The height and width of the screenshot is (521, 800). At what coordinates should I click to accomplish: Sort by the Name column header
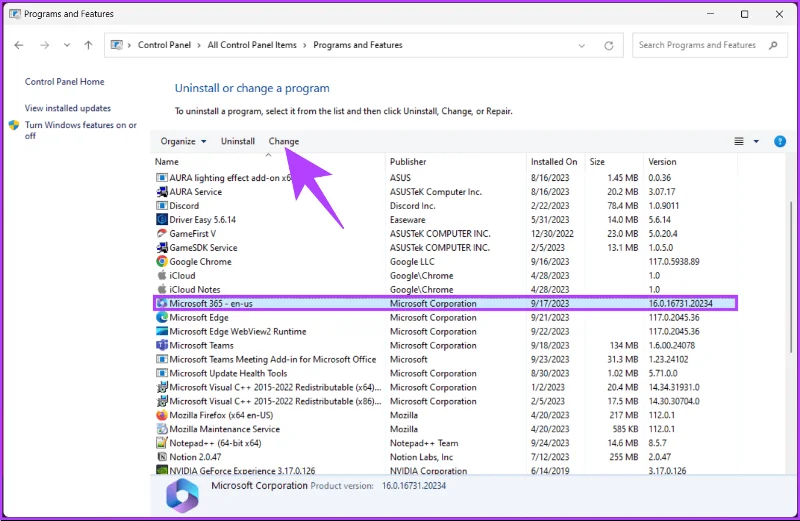167,162
